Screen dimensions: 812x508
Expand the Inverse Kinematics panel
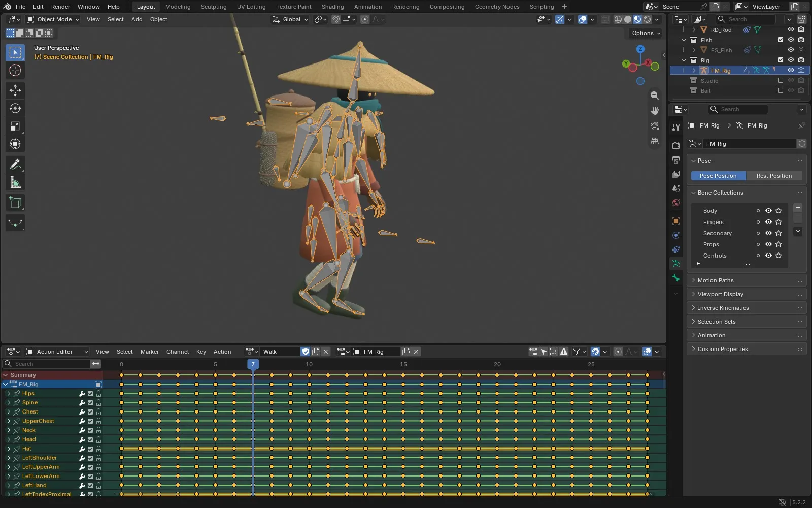pos(747,308)
